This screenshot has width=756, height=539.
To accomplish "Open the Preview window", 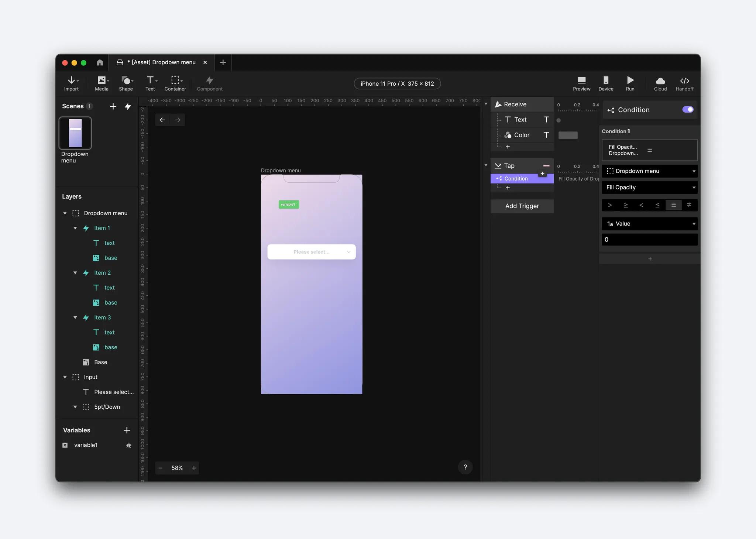I will coord(582,83).
